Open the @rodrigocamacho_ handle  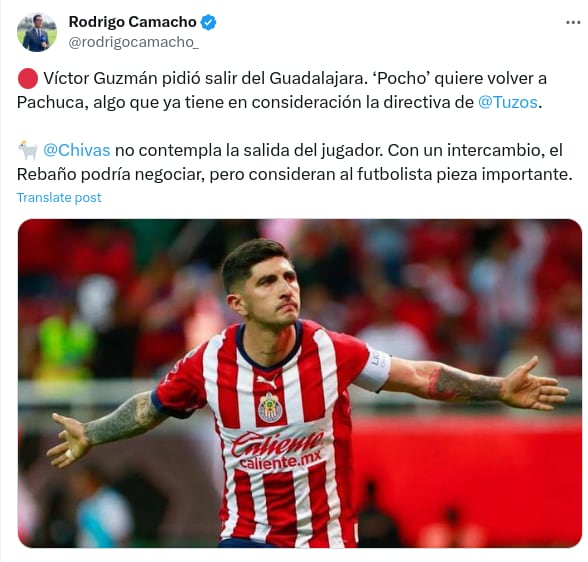coord(134,43)
